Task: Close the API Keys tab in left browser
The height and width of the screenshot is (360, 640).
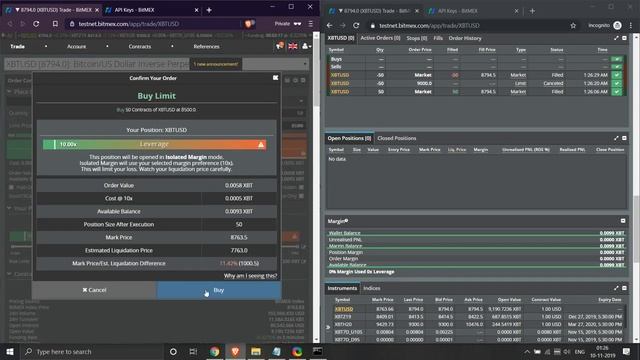Action: coord(196,10)
